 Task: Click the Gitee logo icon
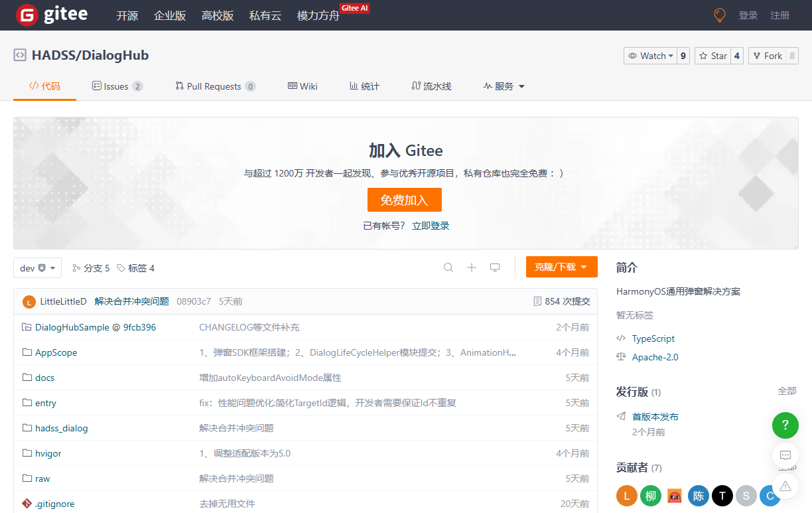(27, 15)
